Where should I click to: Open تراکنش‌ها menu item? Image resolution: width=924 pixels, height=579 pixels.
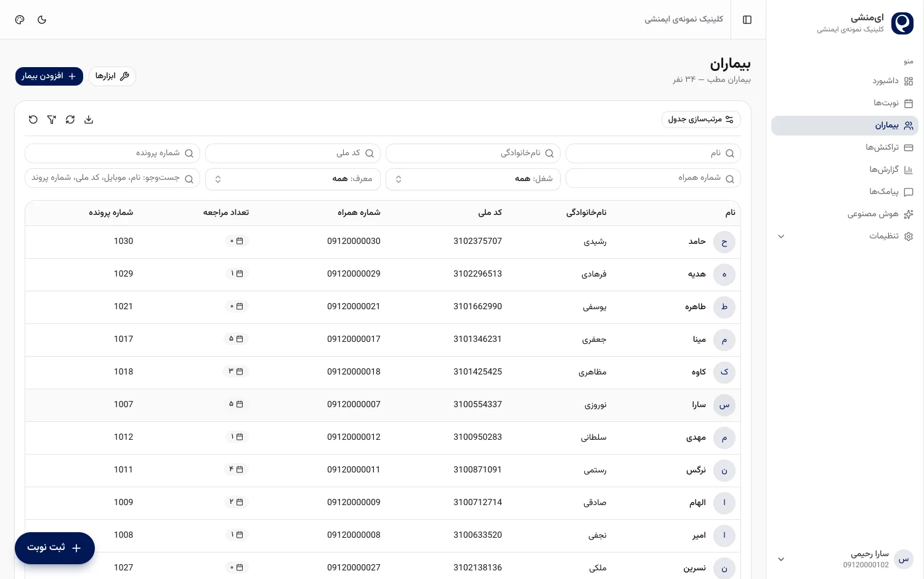pos(845,148)
